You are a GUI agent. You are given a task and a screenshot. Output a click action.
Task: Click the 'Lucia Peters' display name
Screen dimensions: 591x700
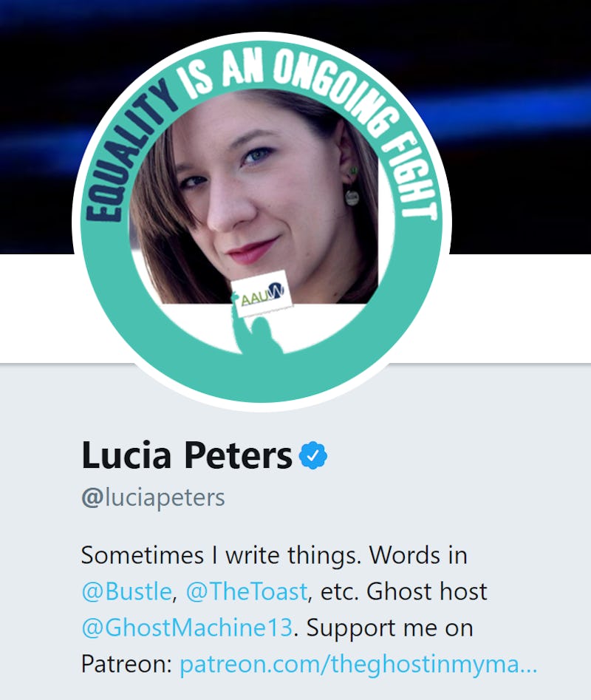pyautogui.click(x=186, y=455)
